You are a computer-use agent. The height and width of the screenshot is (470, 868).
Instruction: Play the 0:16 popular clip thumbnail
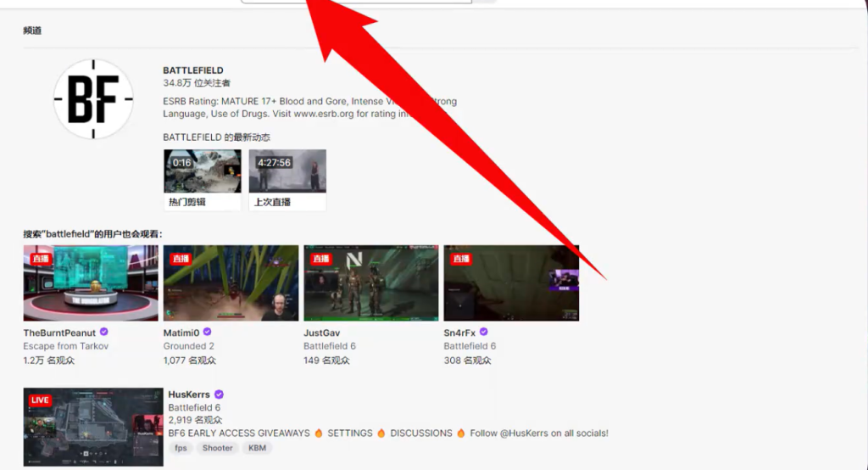202,171
